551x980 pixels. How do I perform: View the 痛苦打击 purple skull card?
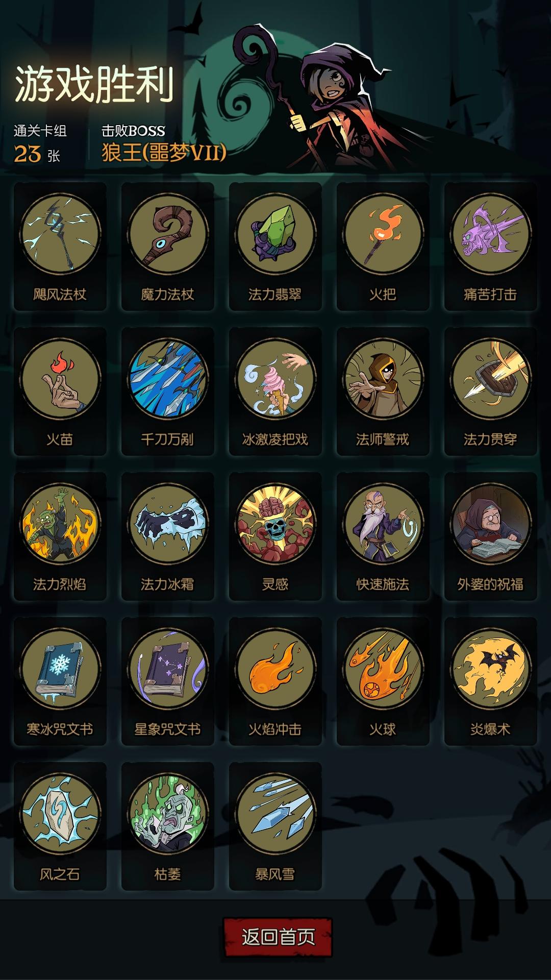[x=491, y=247]
